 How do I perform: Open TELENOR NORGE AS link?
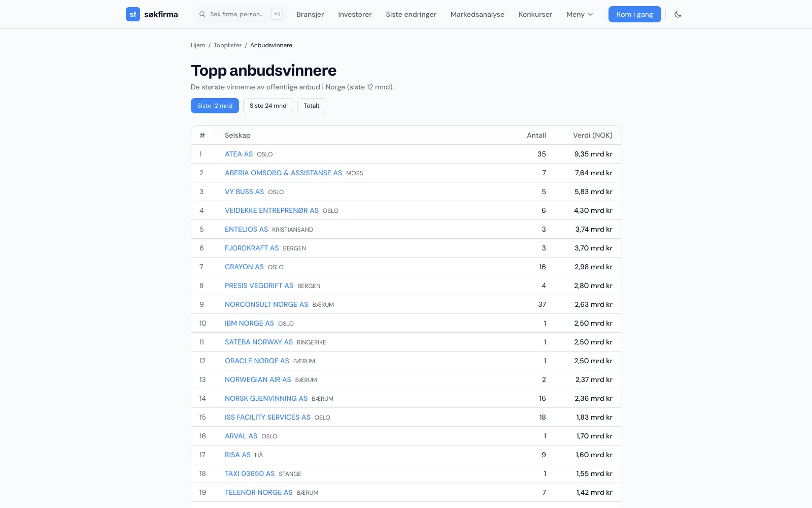(258, 492)
